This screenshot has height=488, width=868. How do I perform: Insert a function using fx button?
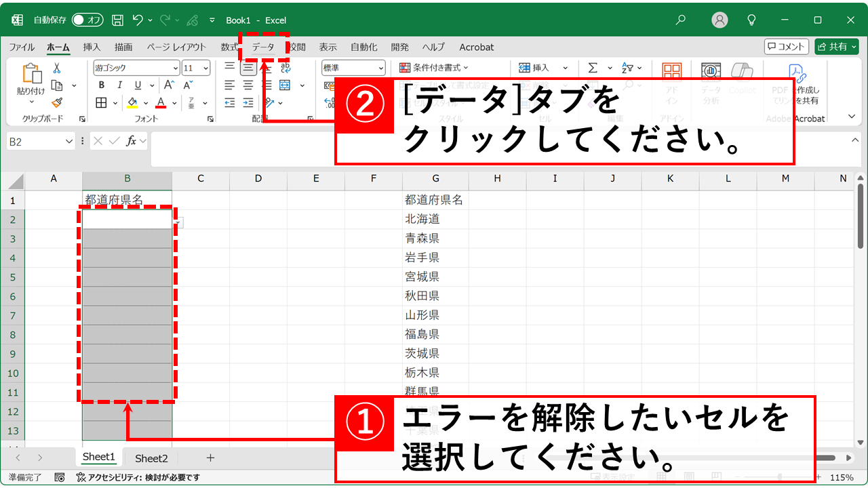coord(132,141)
